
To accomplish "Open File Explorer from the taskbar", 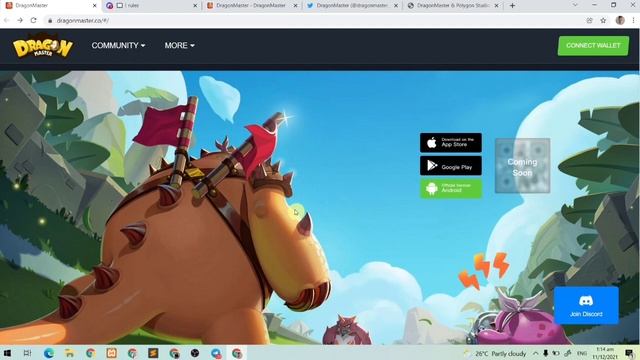I will tap(69, 353).
